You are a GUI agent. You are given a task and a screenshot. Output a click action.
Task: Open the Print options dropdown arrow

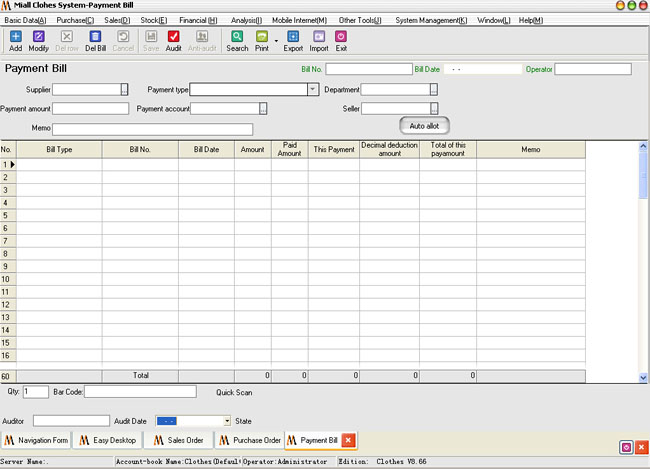tap(276, 41)
